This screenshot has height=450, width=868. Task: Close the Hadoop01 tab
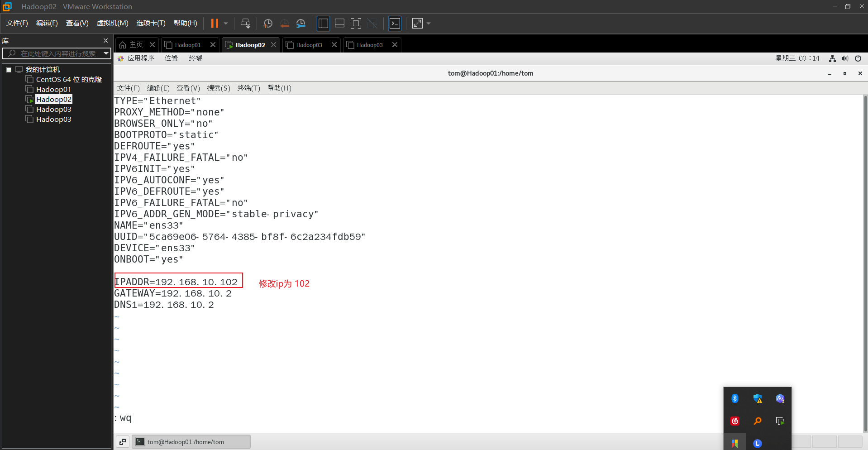coord(213,45)
